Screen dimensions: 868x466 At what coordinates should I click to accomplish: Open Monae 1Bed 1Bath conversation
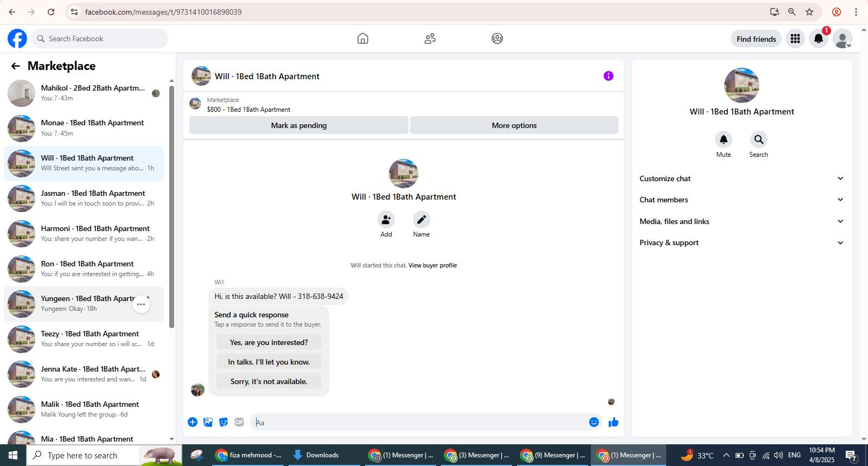tap(84, 128)
